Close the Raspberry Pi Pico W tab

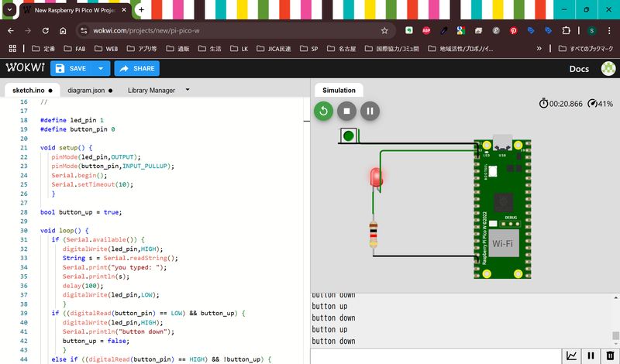[x=124, y=10]
